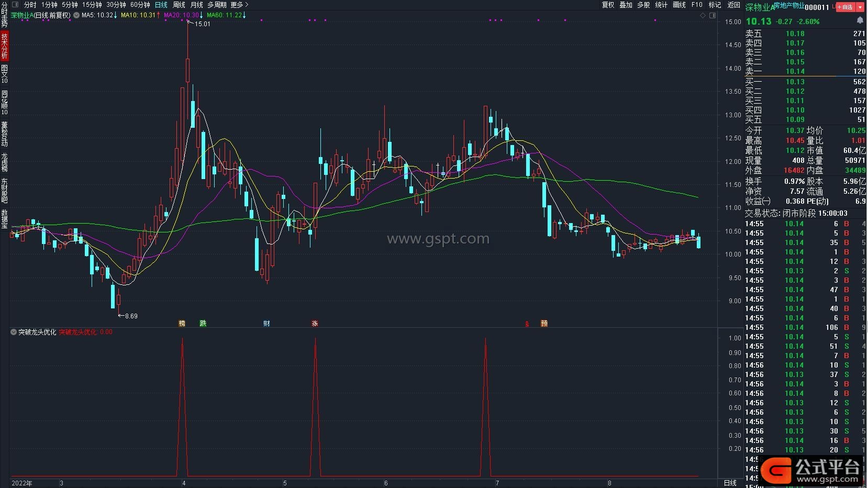Expand the 更多 periods menu
The image size is (868, 488).
tap(239, 5)
